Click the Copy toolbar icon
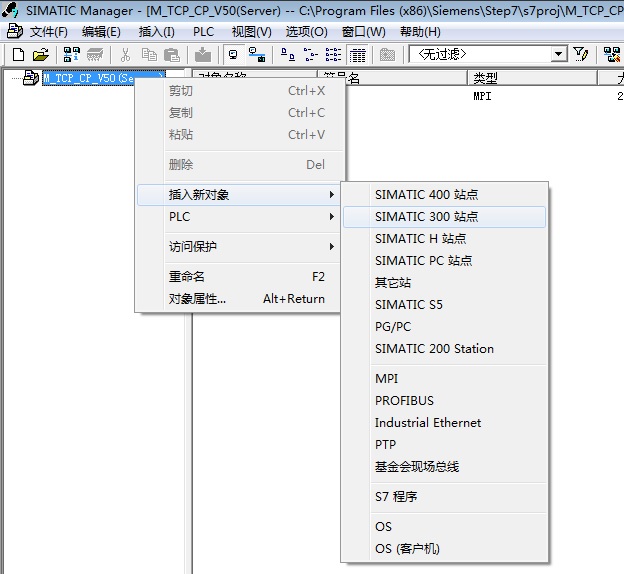 pos(149,55)
